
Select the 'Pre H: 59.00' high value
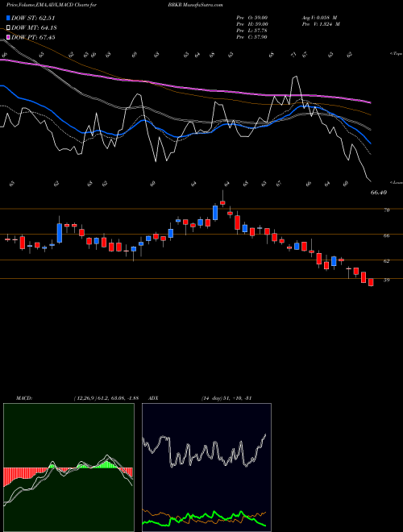point(252,24)
